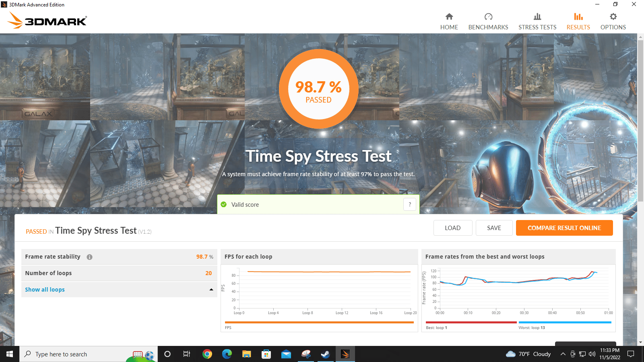Image resolution: width=644 pixels, height=362 pixels.
Task: Click the network tray icon
Action: pyautogui.click(x=582, y=354)
